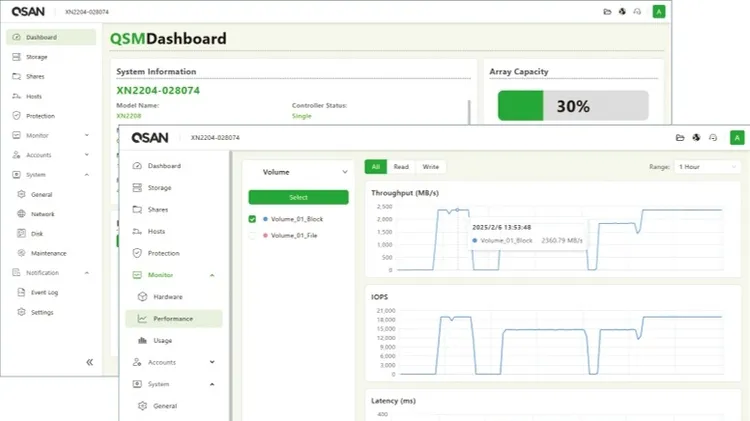750x421 pixels.
Task: Open Range 1 Hour dropdown
Action: pyautogui.click(x=707, y=166)
